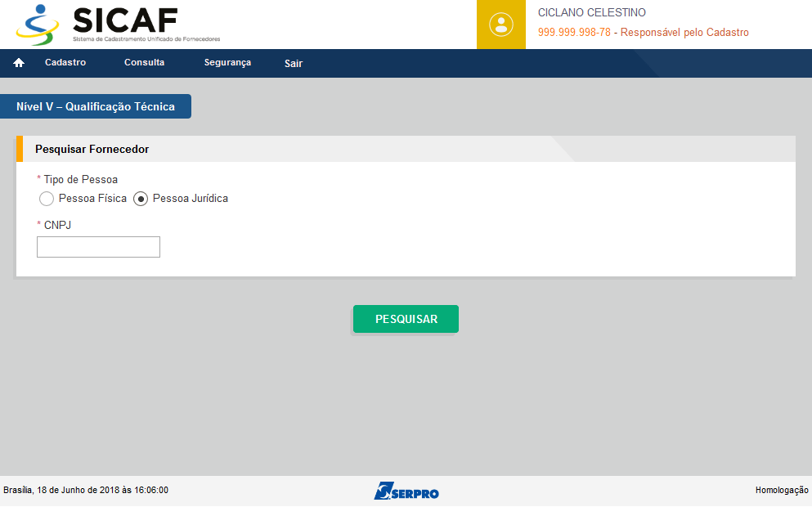Click the Nível V – Qualificação Técnica tab

click(96, 106)
